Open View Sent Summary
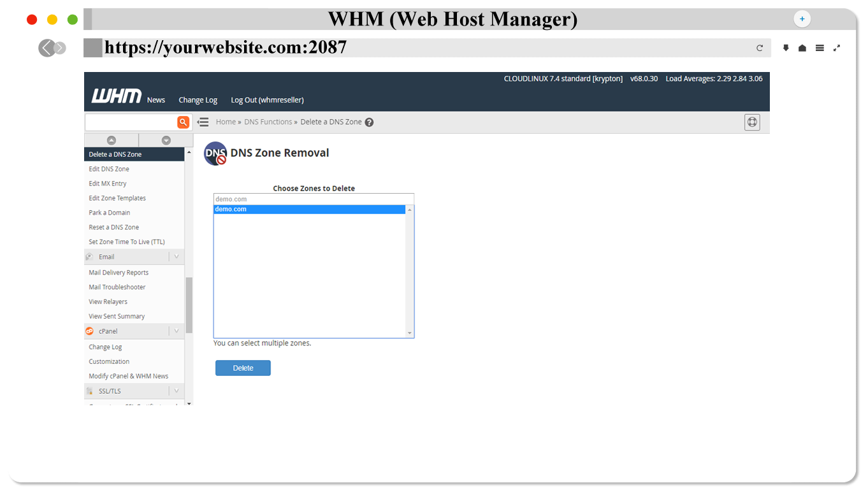This screenshot has height=490, width=868. [x=117, y=317]
